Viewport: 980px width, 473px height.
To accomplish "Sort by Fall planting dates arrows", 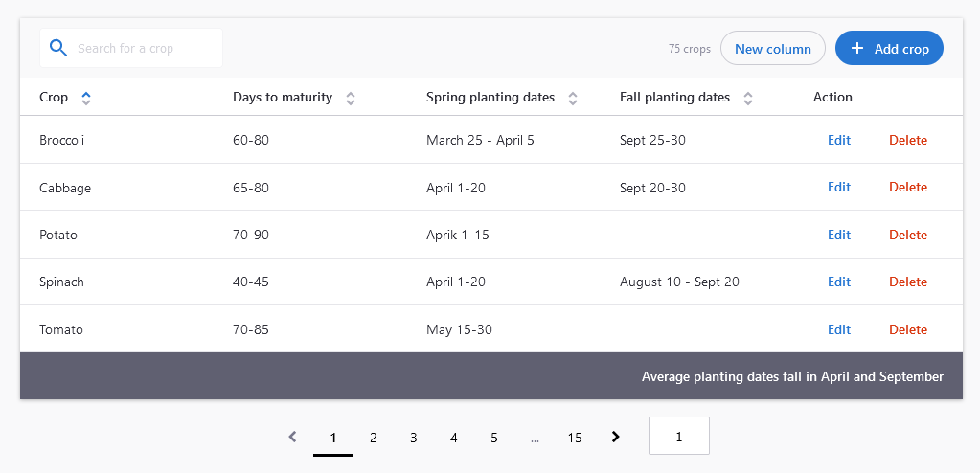I will click(748, 98).
